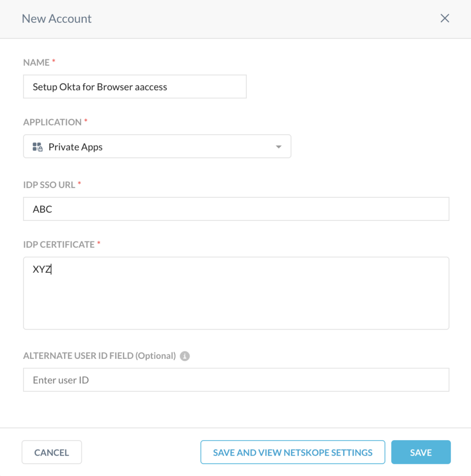The height and width of the screenshot is (476, 471).
Task: Click the New Account title text
Action: 57,19
